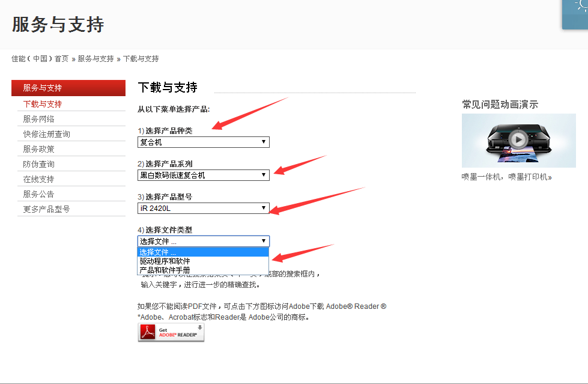Click the red 服务与支持 sidebar header

68,88
